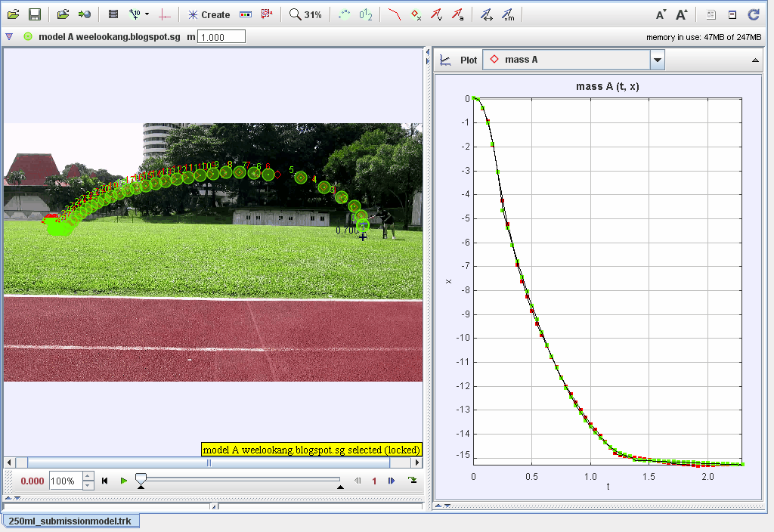This screenshot has height=532, width=774.
Task: Toggle the loop playback icon
Action: tap(412, 480)
